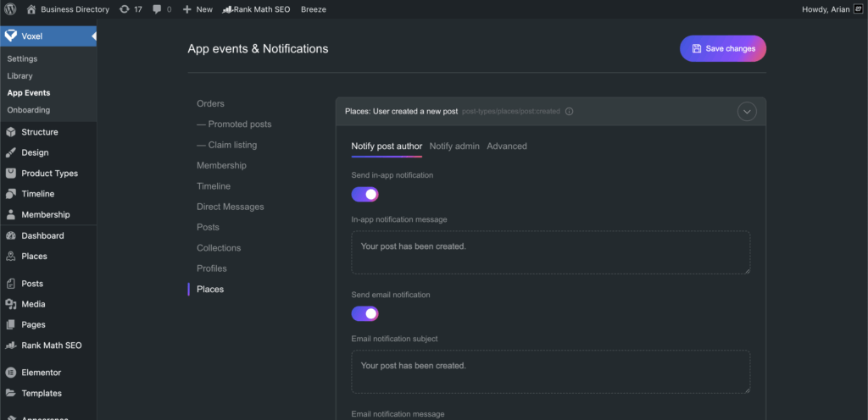Collapse the Places event panel chevron
The image size is (868, 420).
pos(746,112)
